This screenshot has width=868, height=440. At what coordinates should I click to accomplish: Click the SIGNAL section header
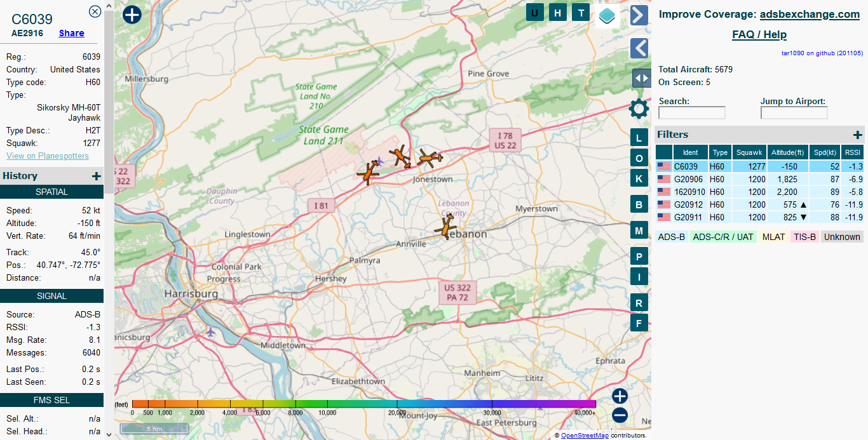[x=51, y=296]
